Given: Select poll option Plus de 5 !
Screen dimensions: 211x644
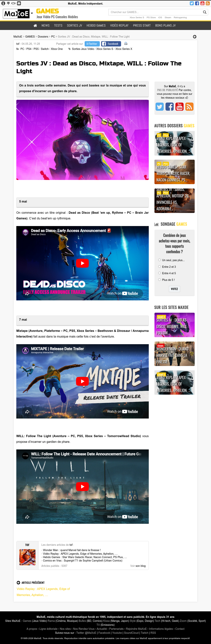Looking at the screenshot, I should [x=159, y=280].
